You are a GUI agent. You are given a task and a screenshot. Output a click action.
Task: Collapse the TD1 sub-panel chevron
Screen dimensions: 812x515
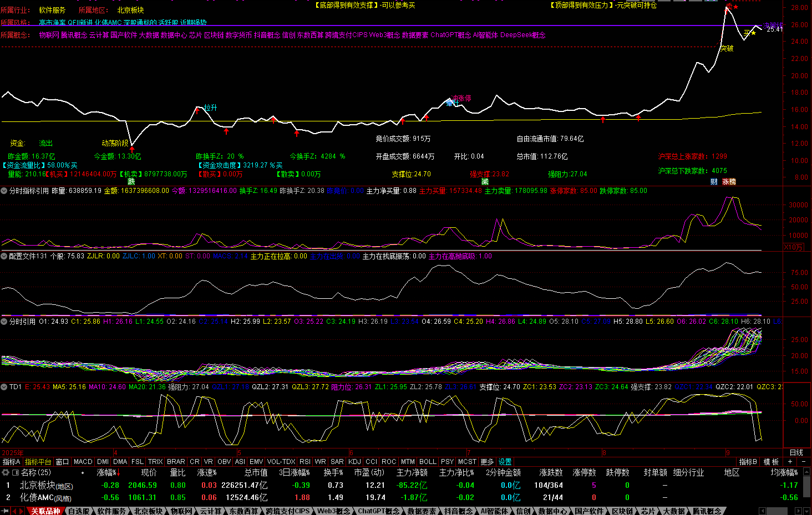pos(4,387)
